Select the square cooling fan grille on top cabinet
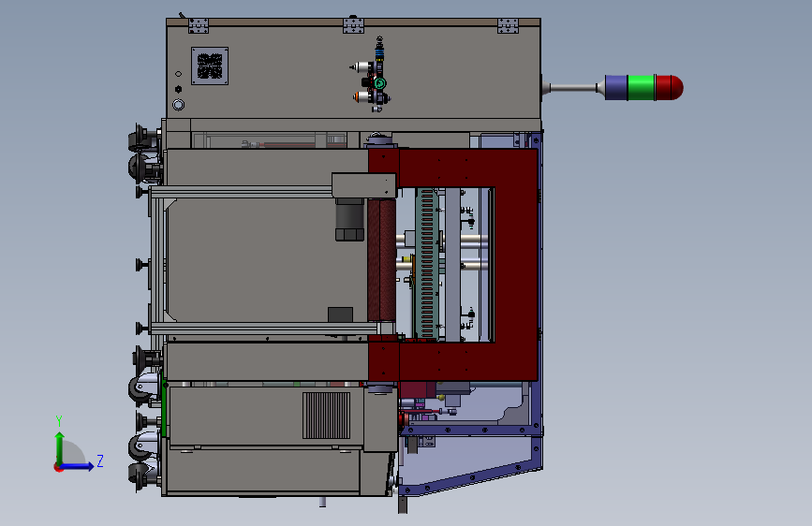Screen dimensions: 812x526 pyautogui.click(x=210, y=66)
